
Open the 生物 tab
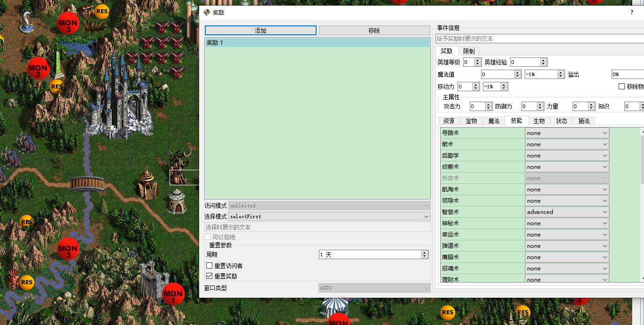(539, 121)
